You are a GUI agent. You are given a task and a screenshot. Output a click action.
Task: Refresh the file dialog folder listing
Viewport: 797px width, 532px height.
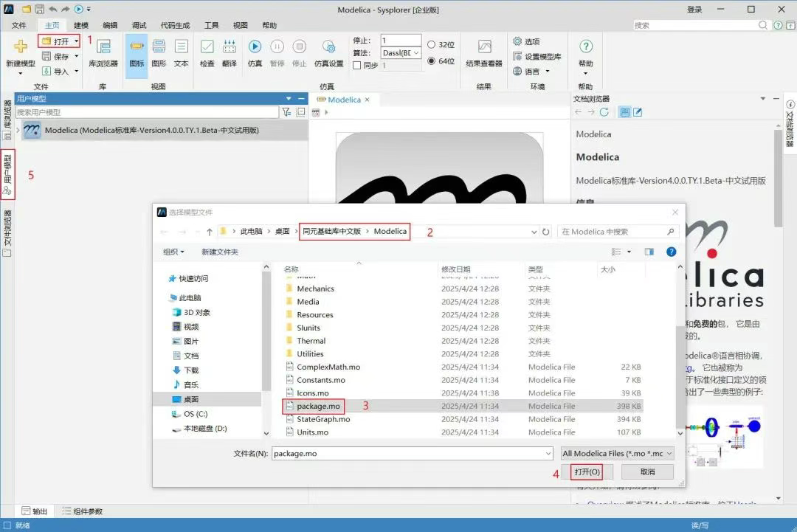coord(545,232)
